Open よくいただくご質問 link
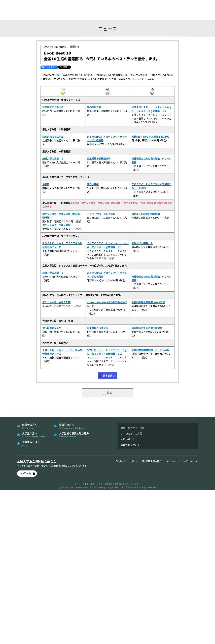Screen dimensions: 215x644 [131, 434]
